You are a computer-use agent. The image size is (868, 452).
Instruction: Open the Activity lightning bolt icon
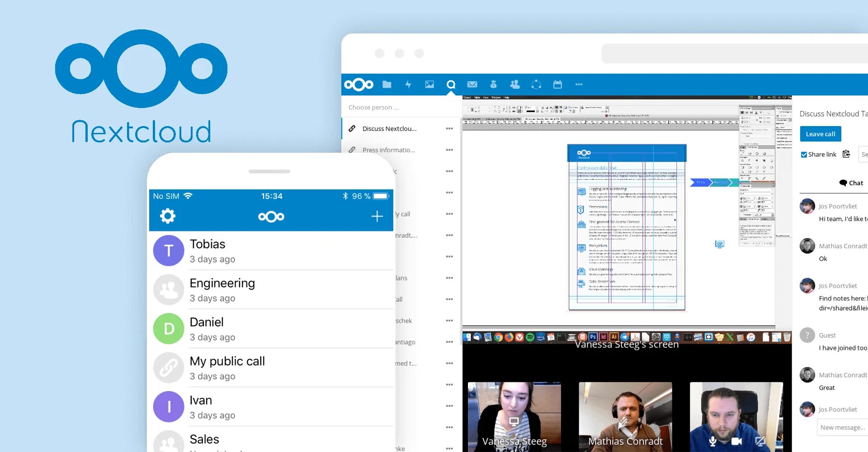coord(408,84)
